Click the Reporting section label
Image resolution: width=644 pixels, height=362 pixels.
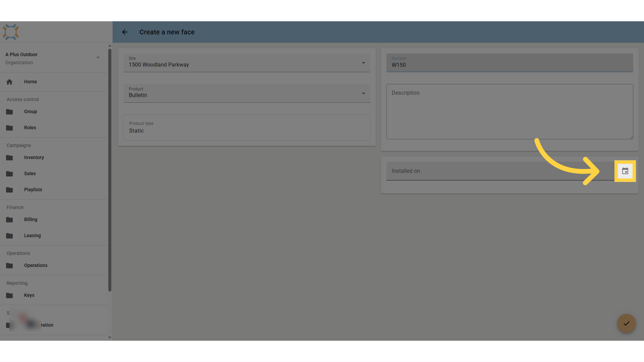coord(17,283)
